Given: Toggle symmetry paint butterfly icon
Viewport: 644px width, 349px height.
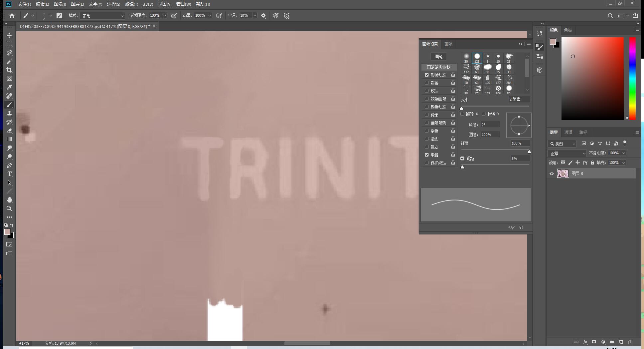Looking at the screenshot, I should click(x=286, y=16).
